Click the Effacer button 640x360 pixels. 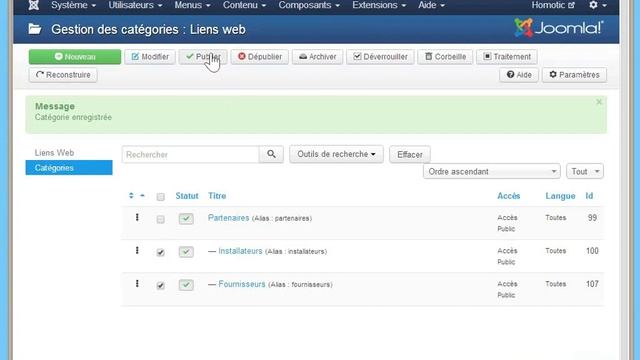click(410, 154)
